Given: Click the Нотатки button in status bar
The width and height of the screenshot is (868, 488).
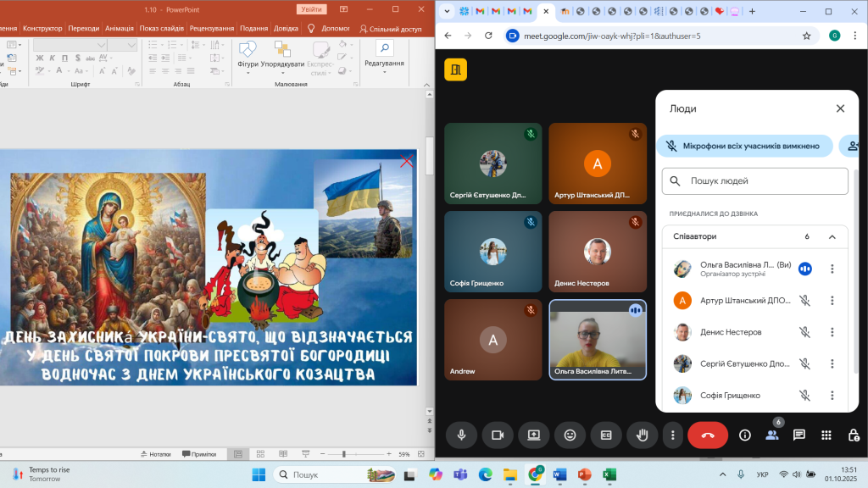Looking at the screenshot, I should pos(153,454).
